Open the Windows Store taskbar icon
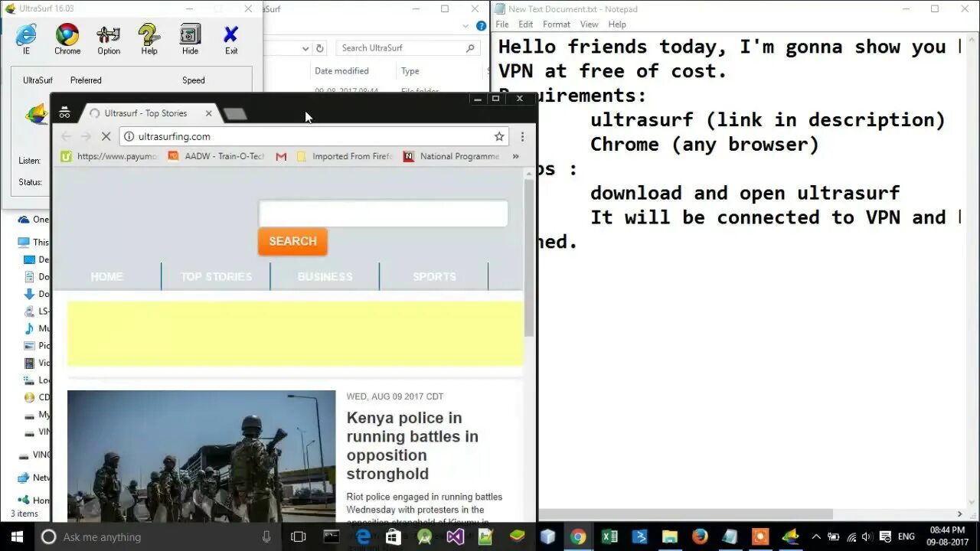This screenshot has height=551, width=980. pos(394,536)
